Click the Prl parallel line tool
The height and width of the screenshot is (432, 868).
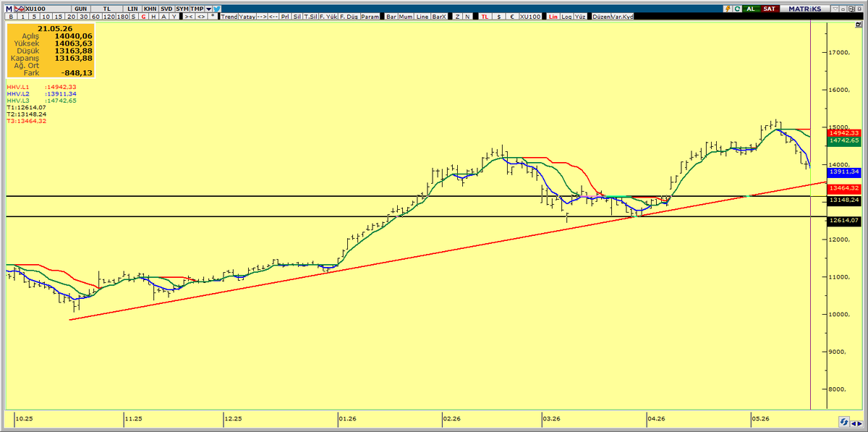click(285, 17)
